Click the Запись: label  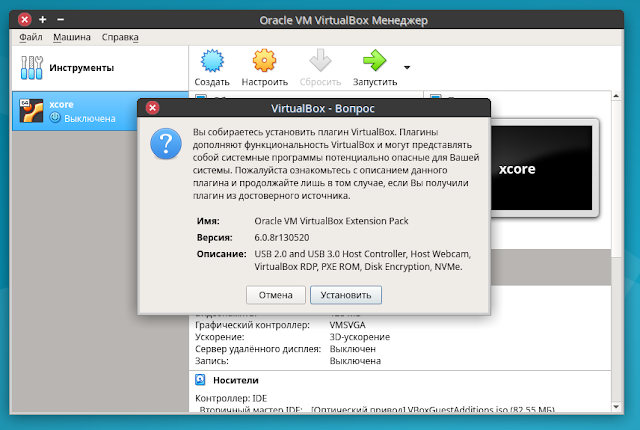[x=212, y=361]
